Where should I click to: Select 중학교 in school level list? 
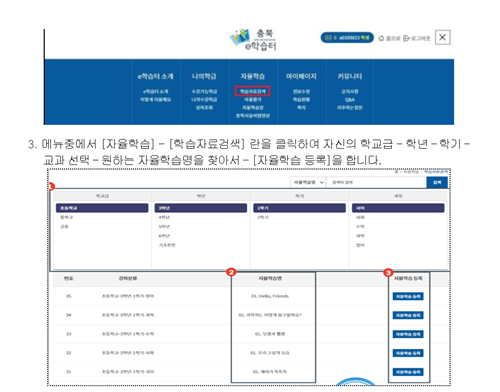pos(66,217)
